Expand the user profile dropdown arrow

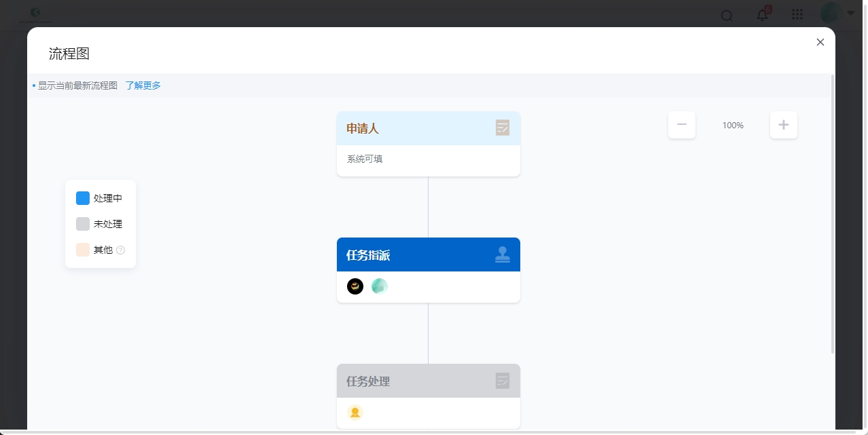click(851, 13)
